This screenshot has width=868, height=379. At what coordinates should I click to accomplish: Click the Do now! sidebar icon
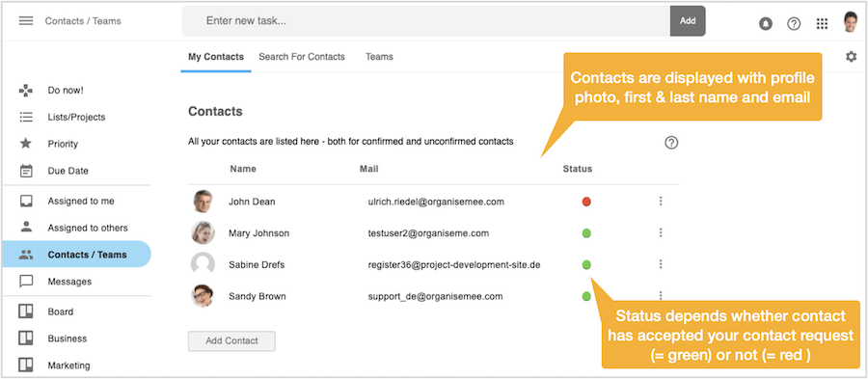pos(26,91)
